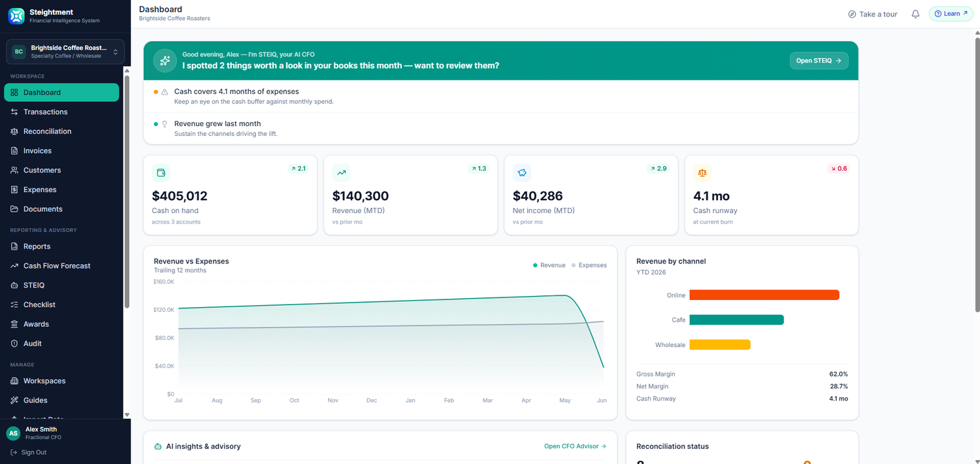Click the $140,300 revenue value

point(361,196)
